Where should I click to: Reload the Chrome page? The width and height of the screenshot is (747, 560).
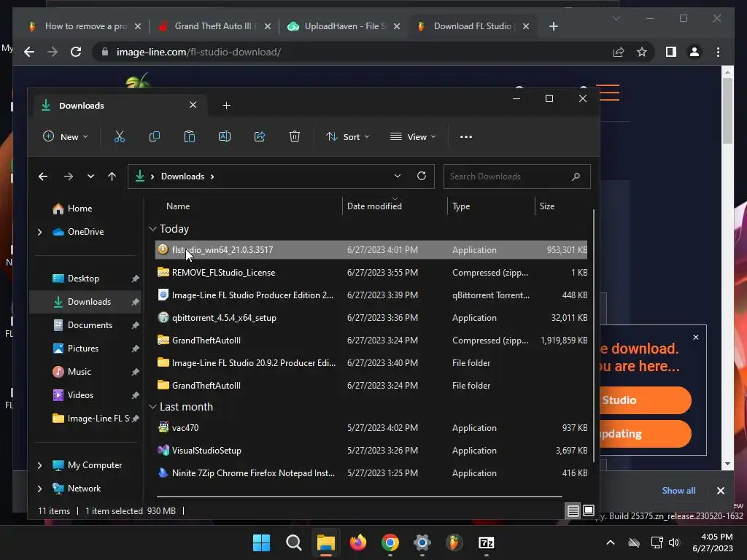click(x=76, y=52)
